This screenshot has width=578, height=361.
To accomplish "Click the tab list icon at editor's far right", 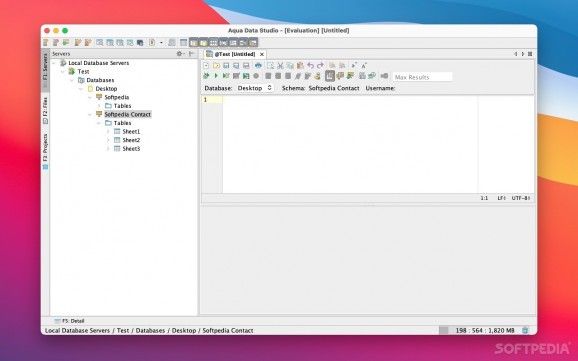I will coord(530,54).
